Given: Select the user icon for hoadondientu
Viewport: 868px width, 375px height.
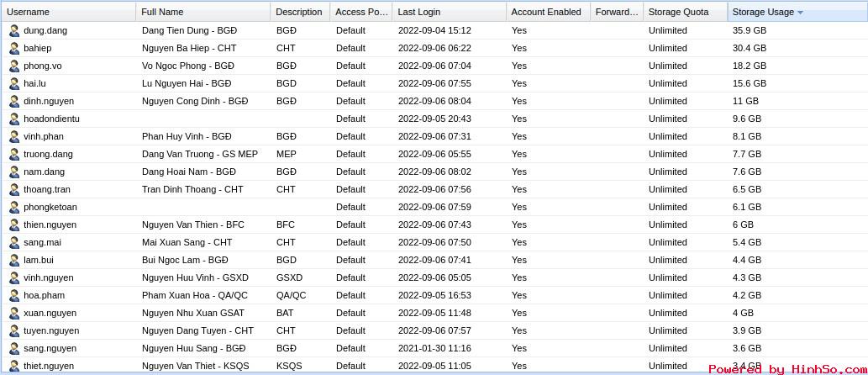Looking at the screenshot, I should pyautogui.click(x=14, y=119).
